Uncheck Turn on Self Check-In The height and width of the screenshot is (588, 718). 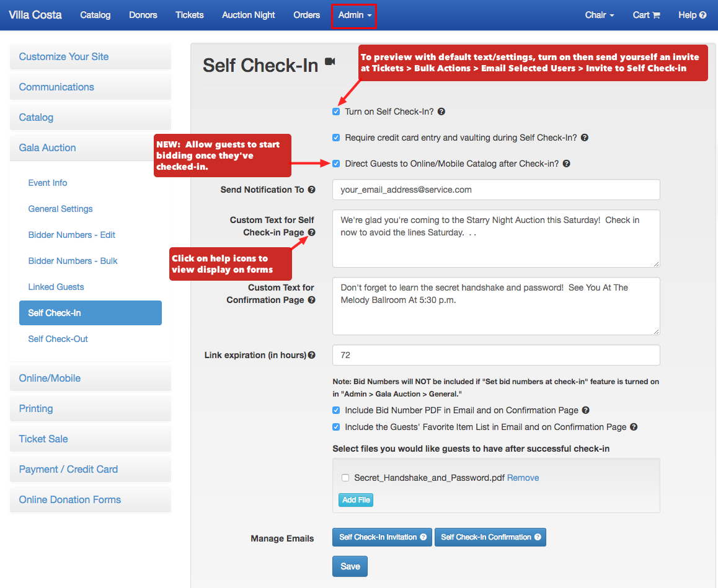(x=336, y=112)
